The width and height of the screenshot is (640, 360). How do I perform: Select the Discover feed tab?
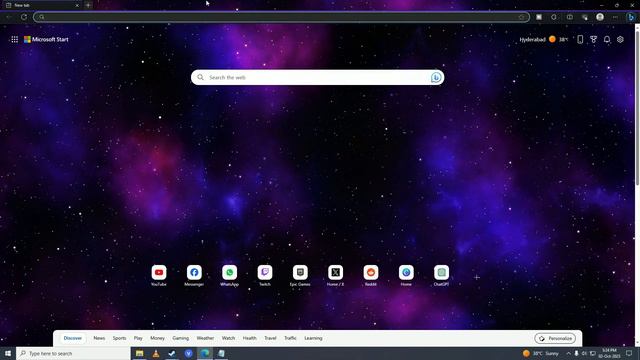73,338
